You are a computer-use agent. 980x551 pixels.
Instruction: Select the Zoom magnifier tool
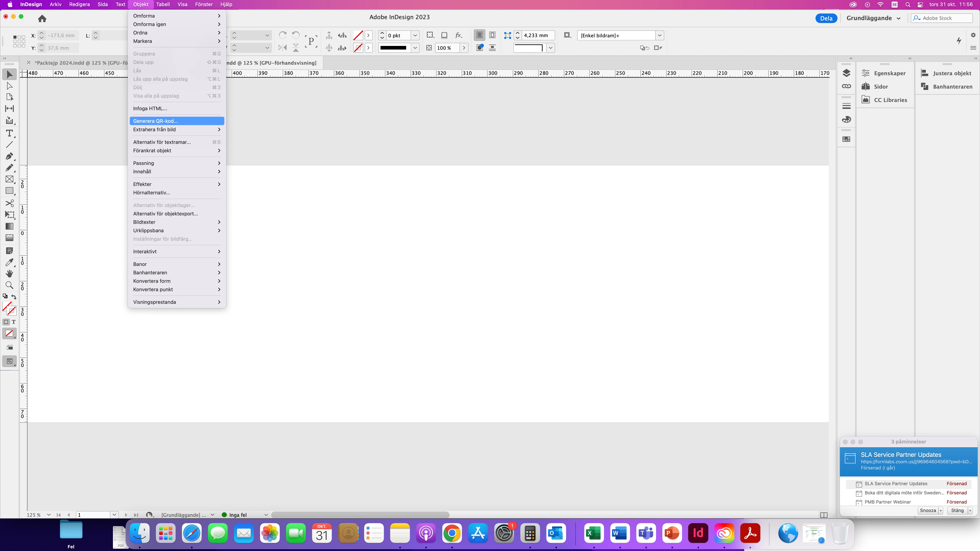click(9, 285)
